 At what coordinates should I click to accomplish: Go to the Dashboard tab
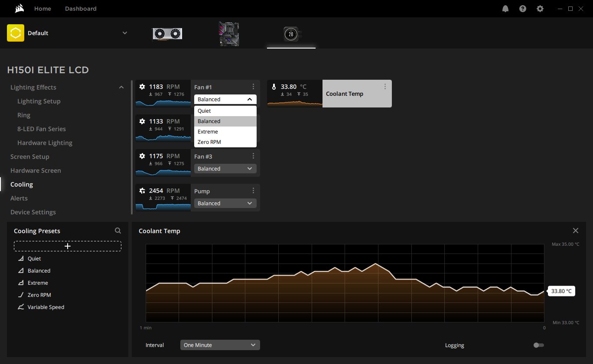coord(81,9)
